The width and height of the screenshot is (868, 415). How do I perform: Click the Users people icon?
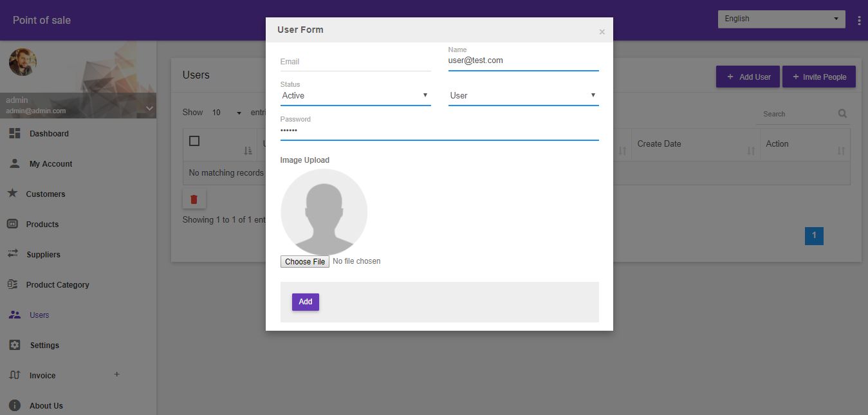(15, 315)
